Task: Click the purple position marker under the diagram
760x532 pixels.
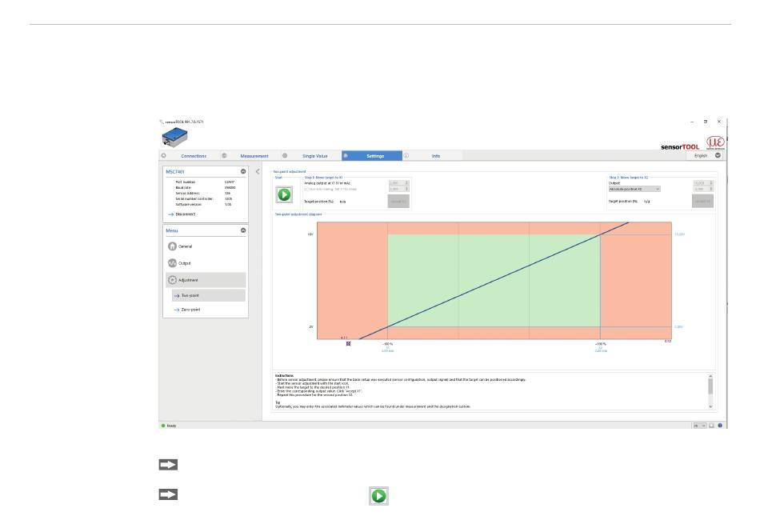Action: click(x=348, y=343)
